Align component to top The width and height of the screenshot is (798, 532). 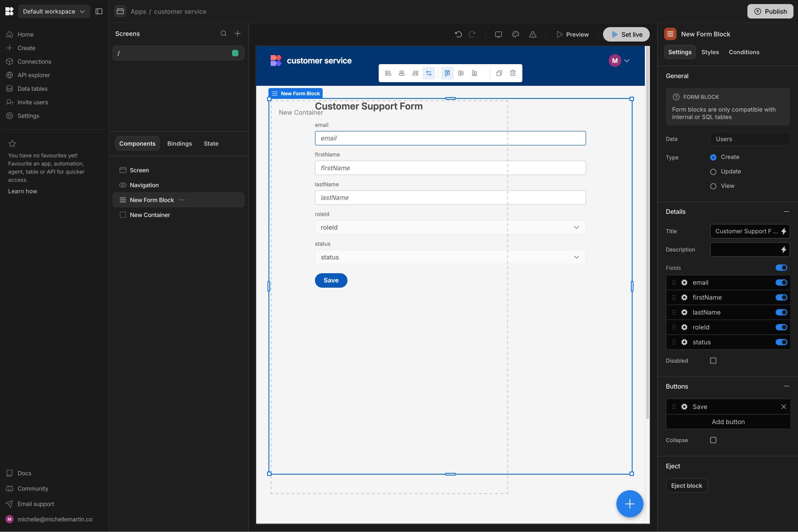(x=447, y=73)
